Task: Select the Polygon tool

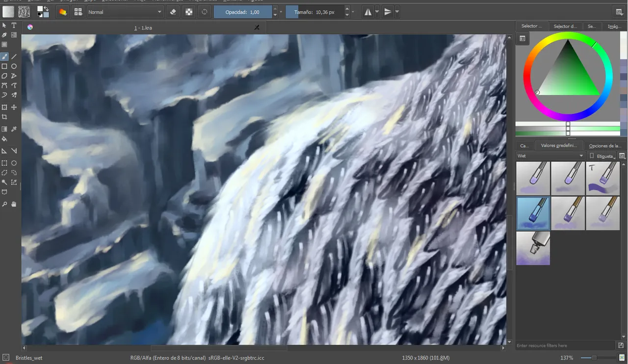Action: coord(4,76)
